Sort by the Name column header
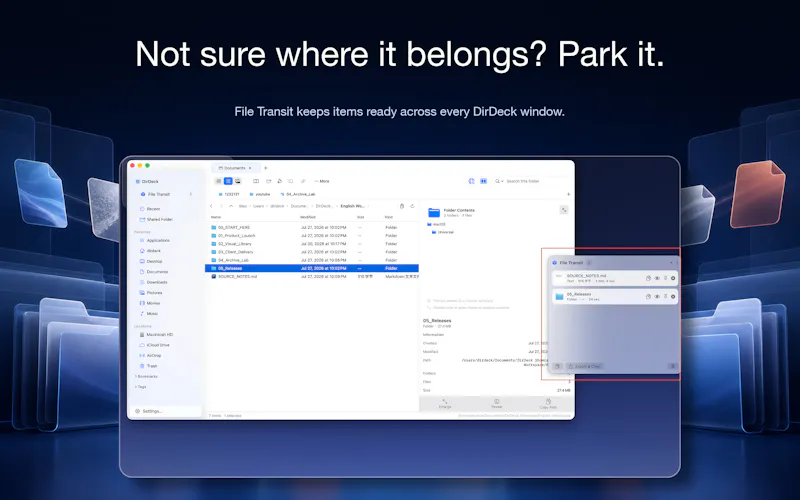 [x=216, y=217]
